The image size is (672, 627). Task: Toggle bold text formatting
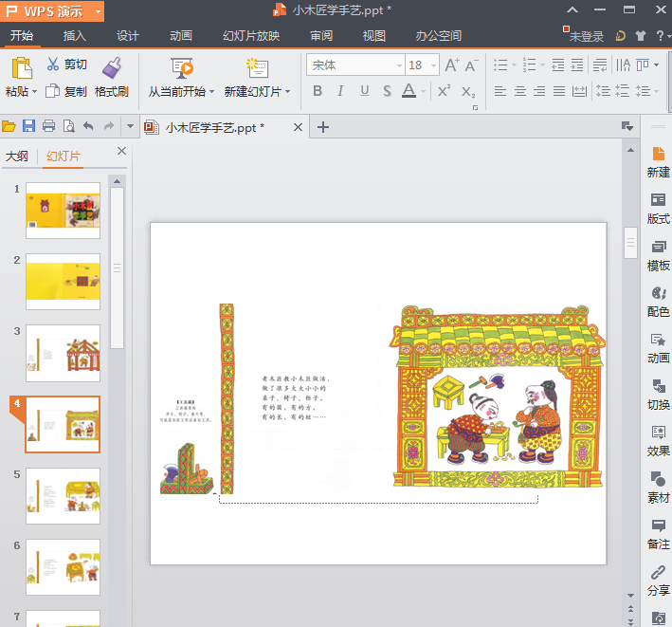coord(318,92)
